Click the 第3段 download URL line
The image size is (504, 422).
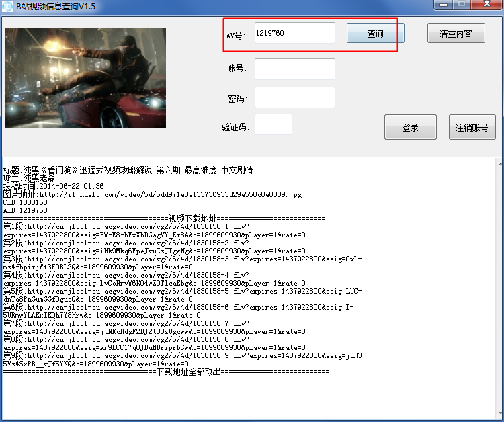(182, 263)
